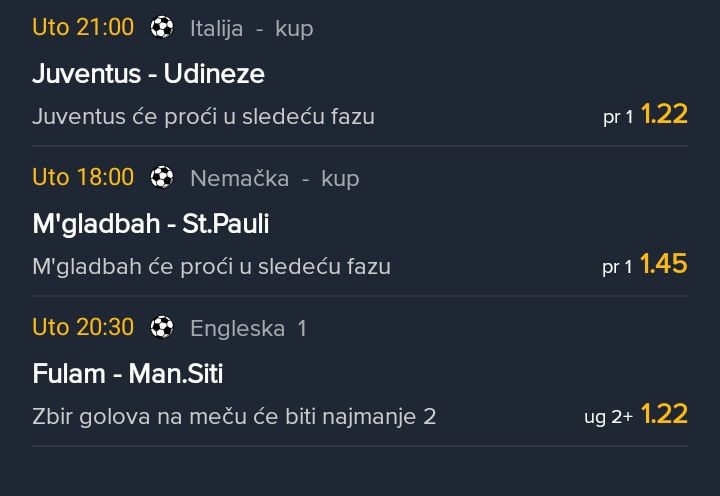This screenshot has width=720, height=496.
Task: Click the Engleska 1 league label
Action: [x=248, y=327]
